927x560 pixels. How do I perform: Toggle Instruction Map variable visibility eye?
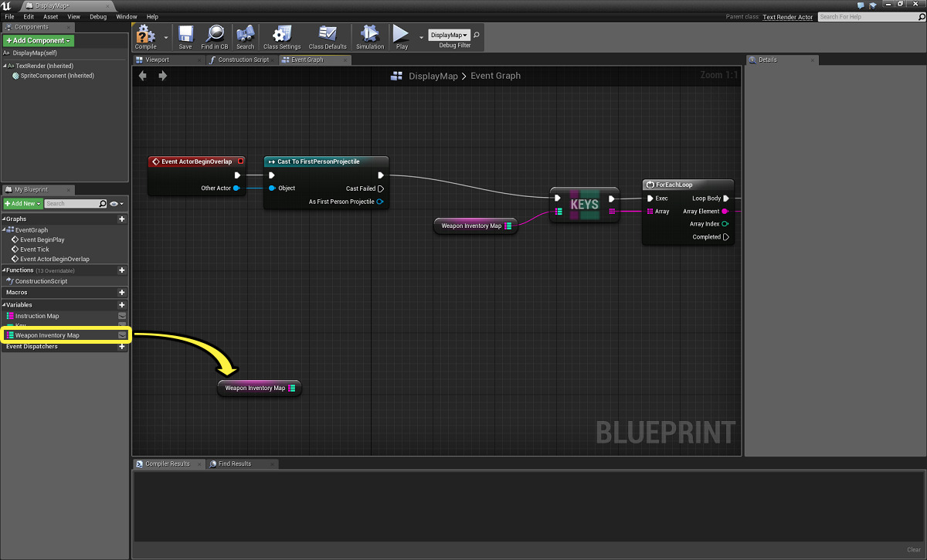pos(122,316)
